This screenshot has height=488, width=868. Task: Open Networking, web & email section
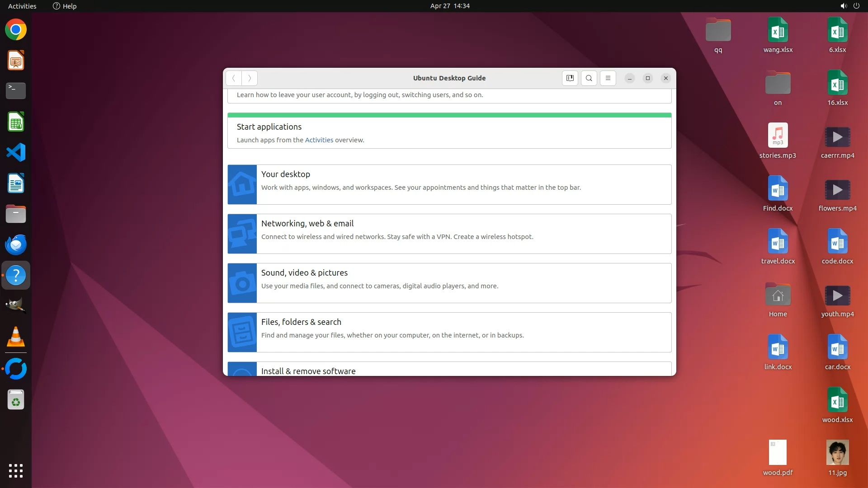pyautogui.click(x=307, y=224)
